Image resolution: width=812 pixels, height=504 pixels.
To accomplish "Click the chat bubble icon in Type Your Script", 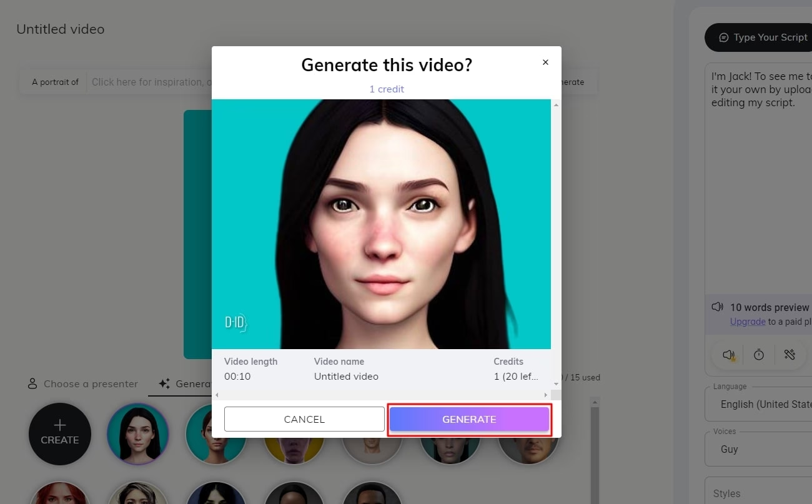I will pos(724,37).
